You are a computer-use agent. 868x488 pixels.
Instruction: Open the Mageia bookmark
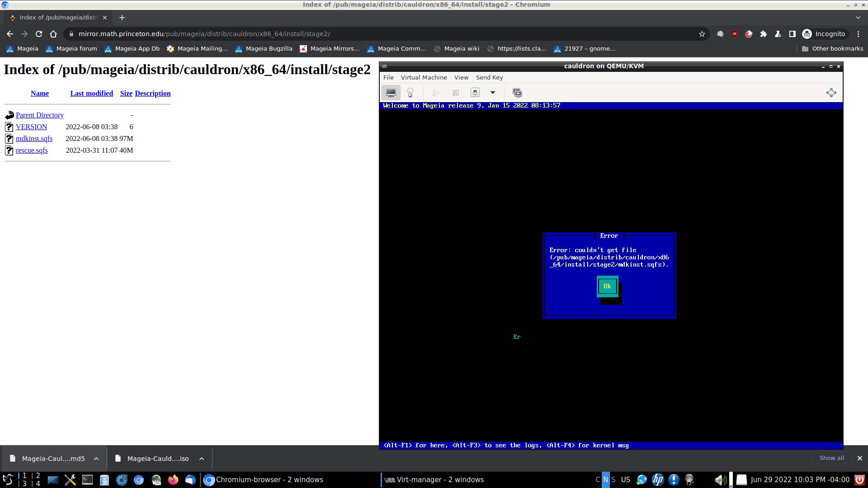(x=22, y=49)
